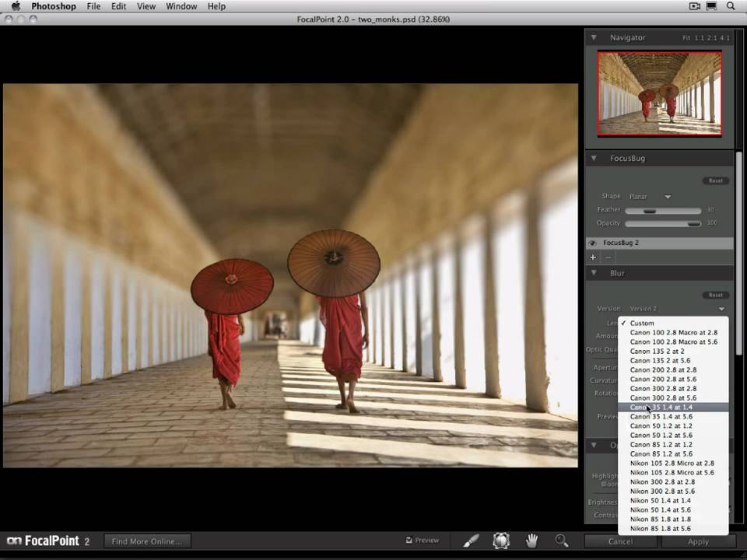Click the display icon in menu bar
Screen dimensions: 747x560
(711, 6)
